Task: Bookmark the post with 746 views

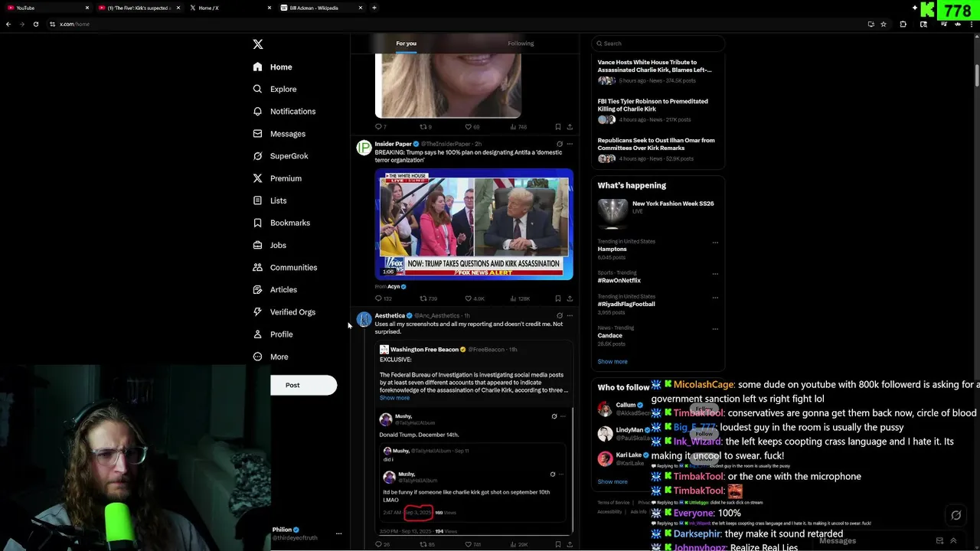Action: point(557,127)
